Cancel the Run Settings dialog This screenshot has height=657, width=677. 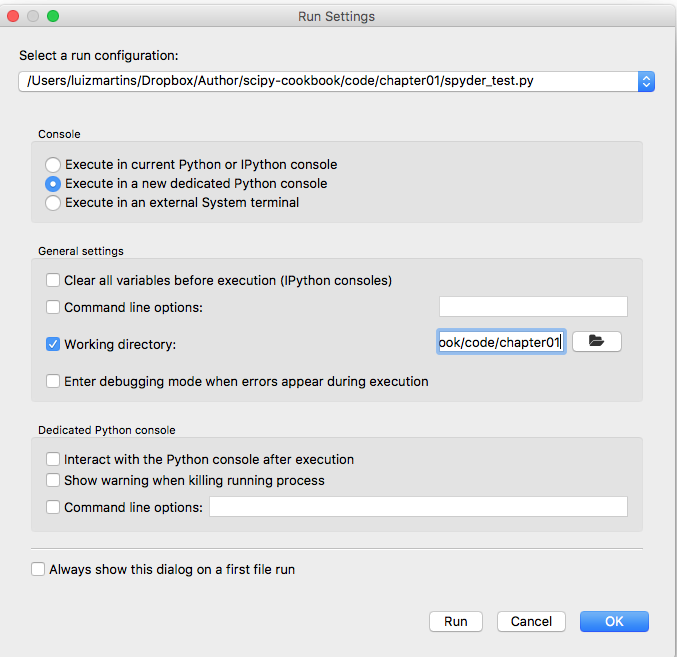pos(531,621)
